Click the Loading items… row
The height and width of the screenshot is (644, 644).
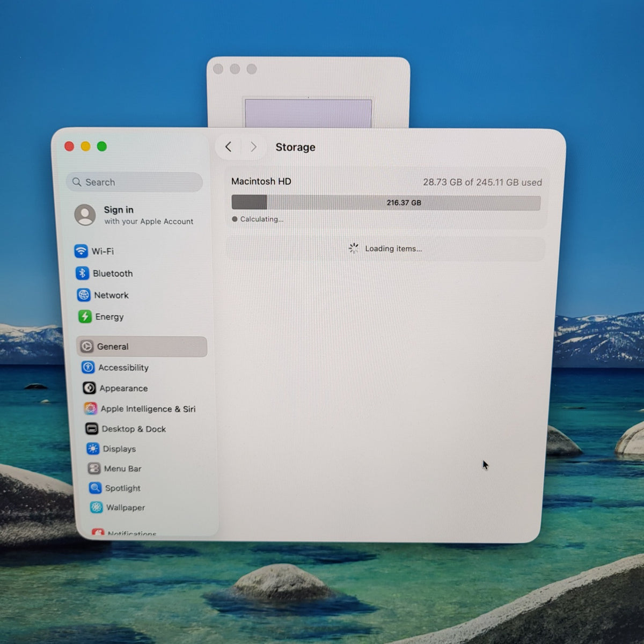pos(385,248)
